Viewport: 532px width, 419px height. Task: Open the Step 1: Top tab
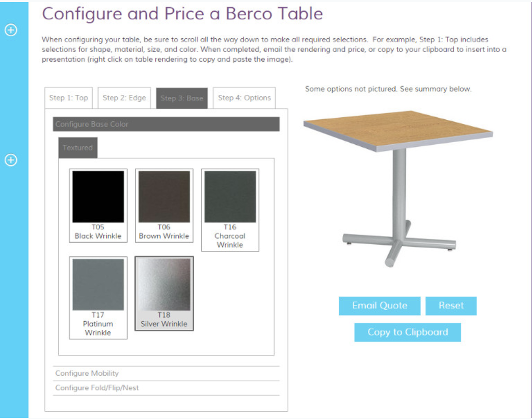point(69,98)
